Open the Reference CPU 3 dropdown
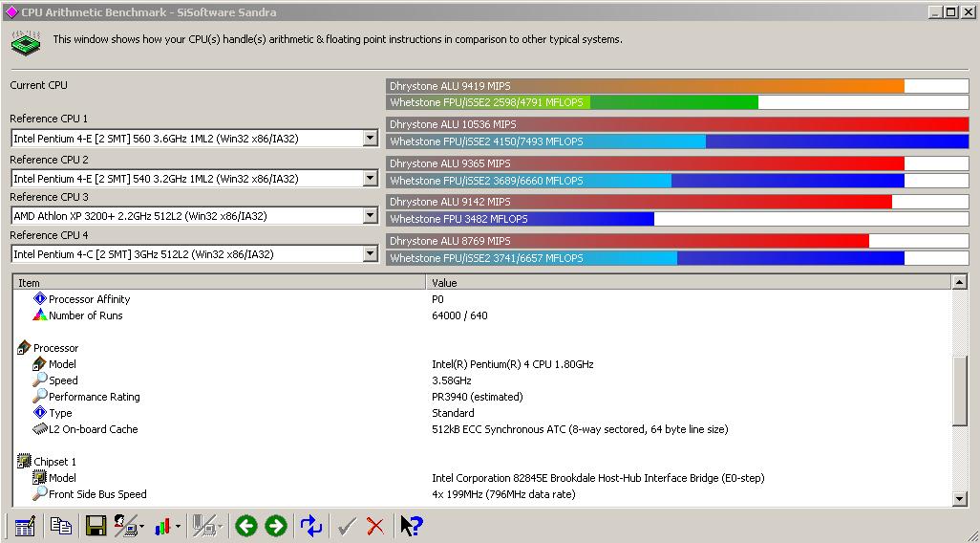 click(371, 216)
